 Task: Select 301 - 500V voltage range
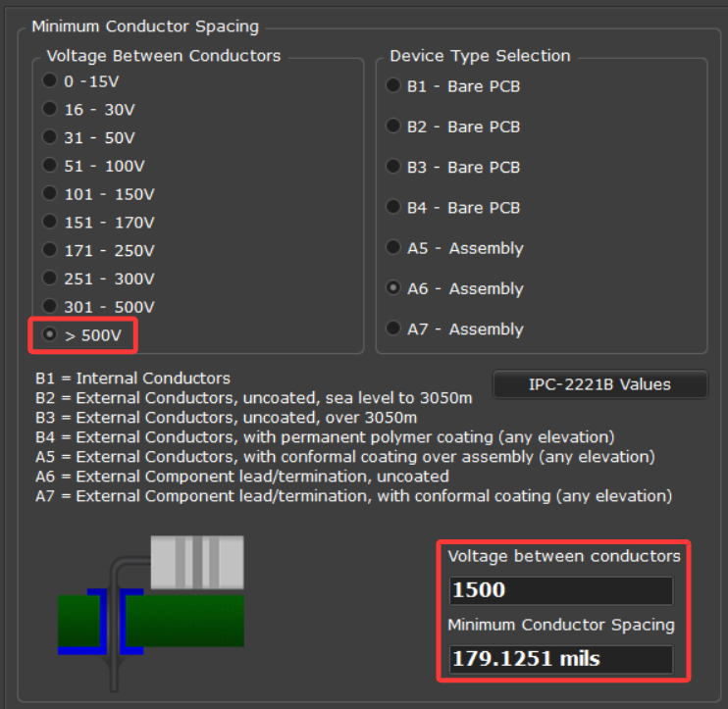(98, 307)
